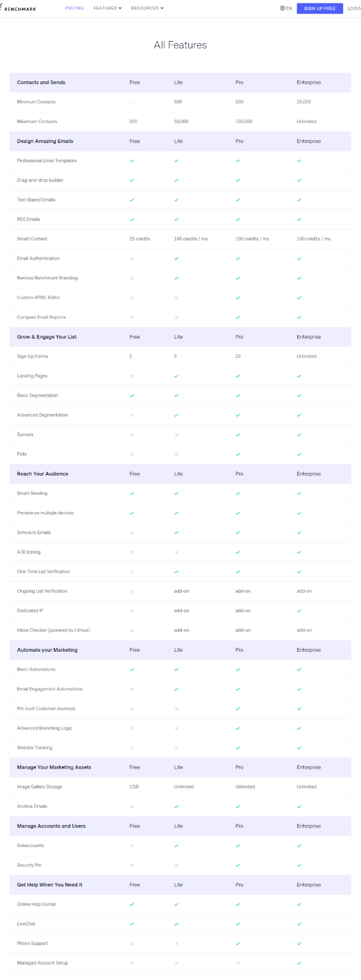This screenshot has width=361, height=980.
Task: Click the Lite cross in Custom HTML Editor row
Action: tap(177, 298)
